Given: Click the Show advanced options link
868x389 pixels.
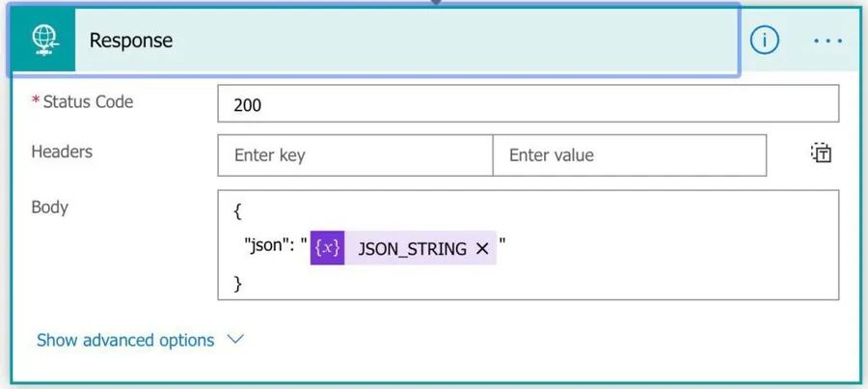Looking at the screenshot, I should 125,340.
